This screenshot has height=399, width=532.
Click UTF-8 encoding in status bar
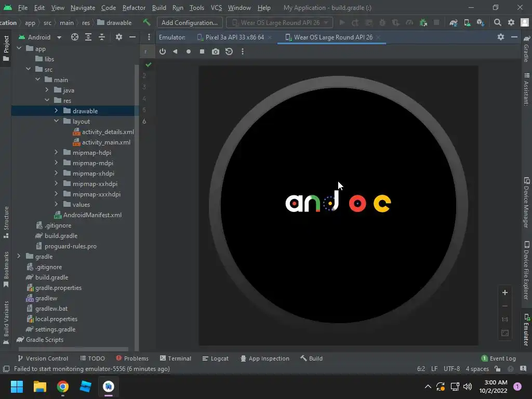451,369
